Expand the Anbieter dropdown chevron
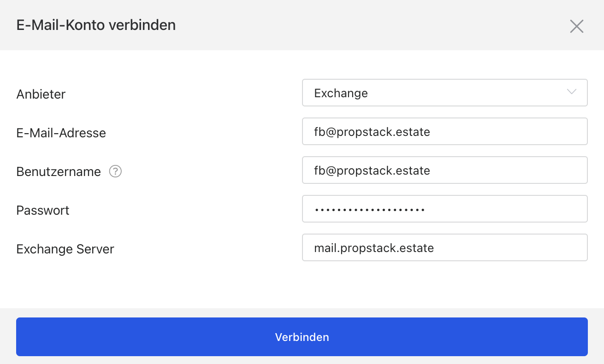The image size is (604, 364). tap(572, 92)
